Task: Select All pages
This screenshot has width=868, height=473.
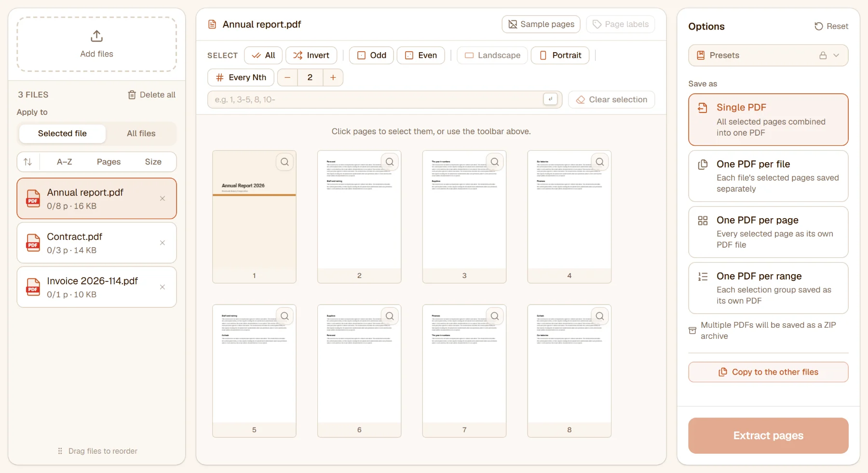Action: click(263, 56)
